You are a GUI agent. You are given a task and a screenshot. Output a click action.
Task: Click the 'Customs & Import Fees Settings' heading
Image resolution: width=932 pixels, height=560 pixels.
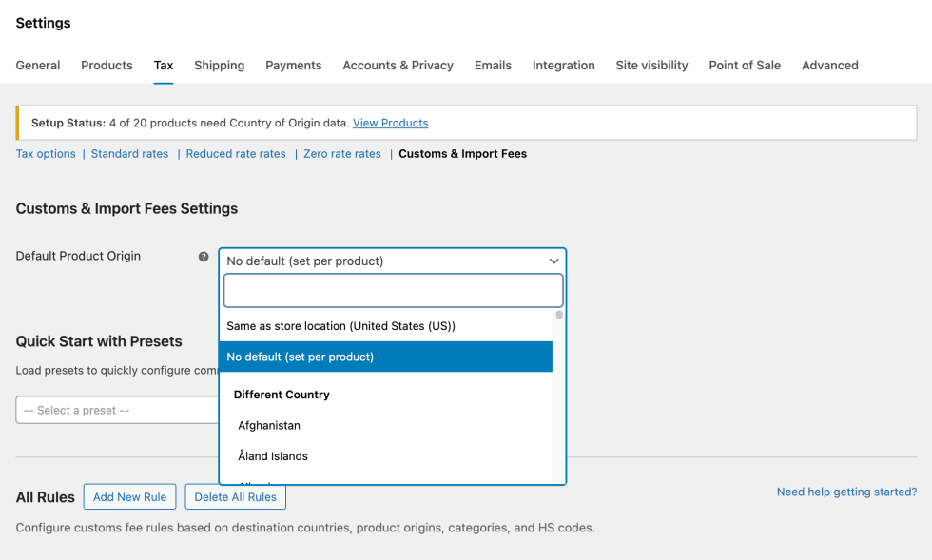(x=126, y=208)
